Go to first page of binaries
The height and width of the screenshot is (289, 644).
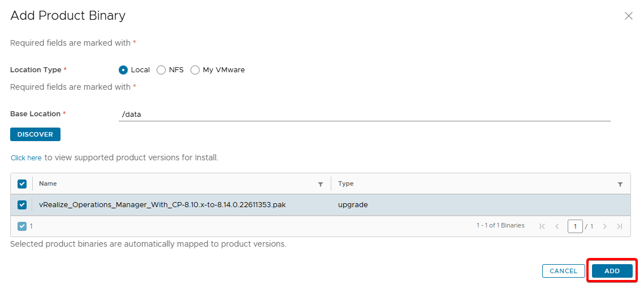542,226
